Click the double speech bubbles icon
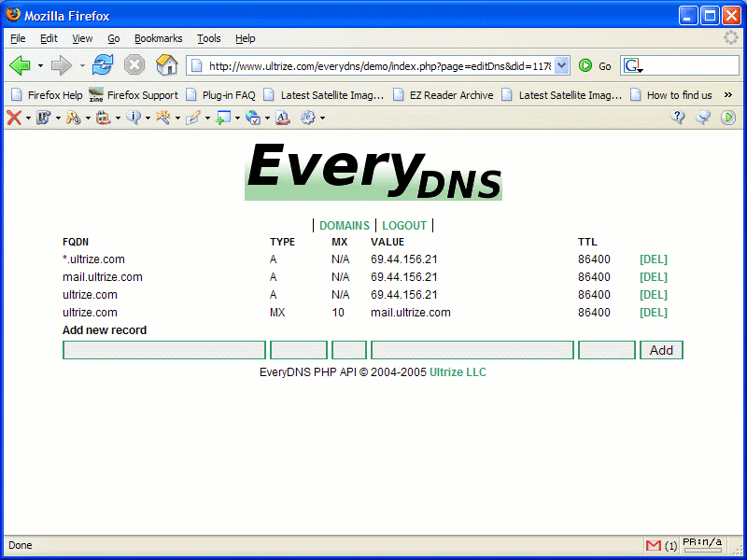The height and width of the screenshot is (560, 747). point(703,118)
